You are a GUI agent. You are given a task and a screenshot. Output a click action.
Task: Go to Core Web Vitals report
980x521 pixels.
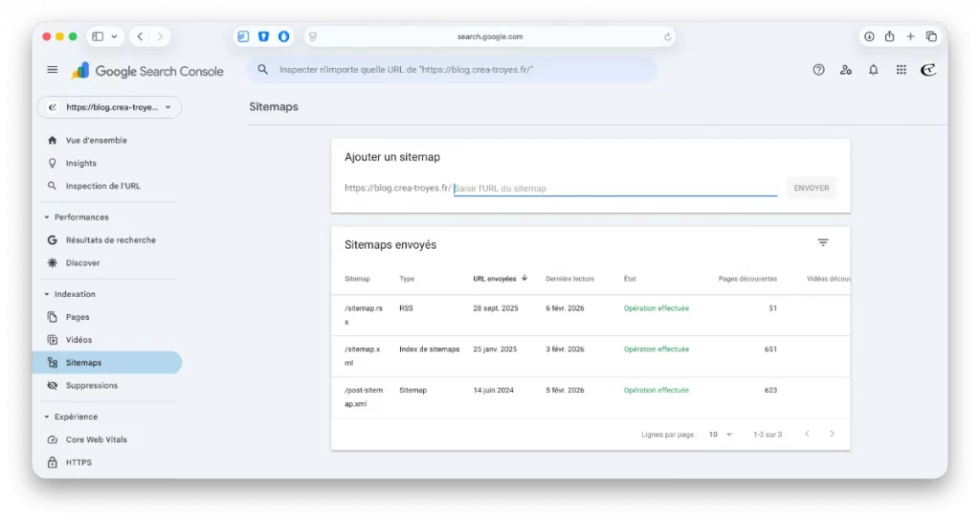pyautogui.click(x=96, y=440)
